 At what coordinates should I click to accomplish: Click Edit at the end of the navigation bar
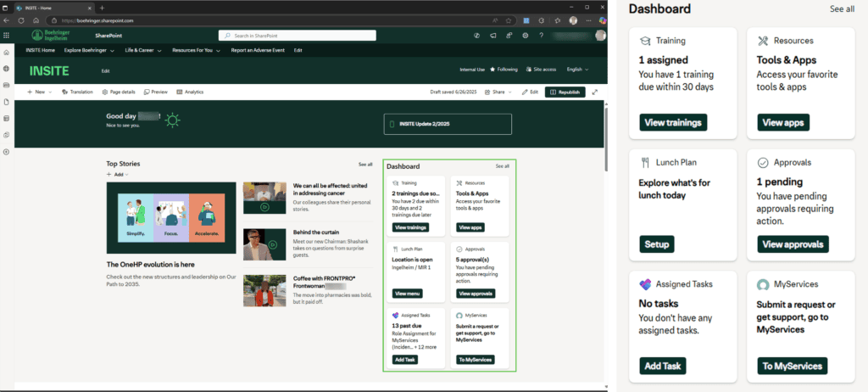[298, 50]
